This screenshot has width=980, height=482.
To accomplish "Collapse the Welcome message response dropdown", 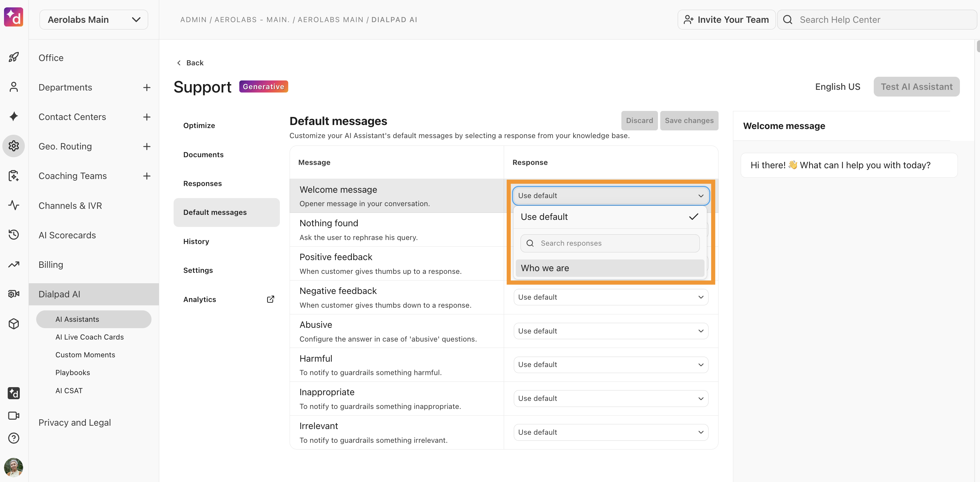I will point(611,195).
